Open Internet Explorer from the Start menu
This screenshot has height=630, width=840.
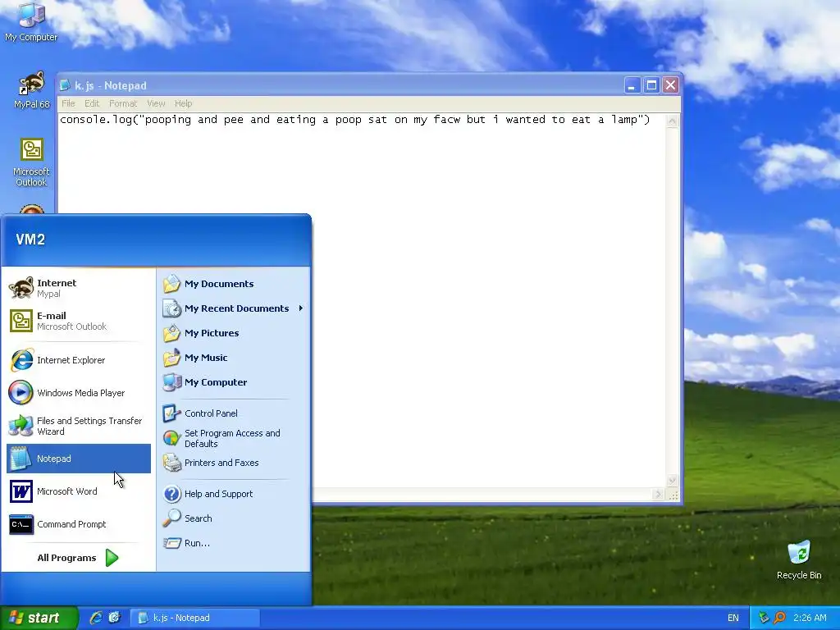click(x=79, y=360)
